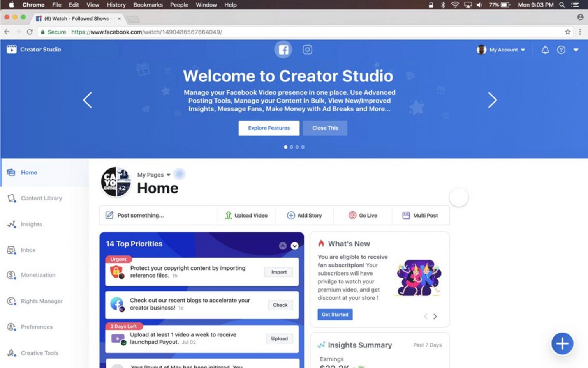The height and width of the screenshot is (368, 588).
Task: Click Upload for launchpad Payout
Action: [280, 339]
